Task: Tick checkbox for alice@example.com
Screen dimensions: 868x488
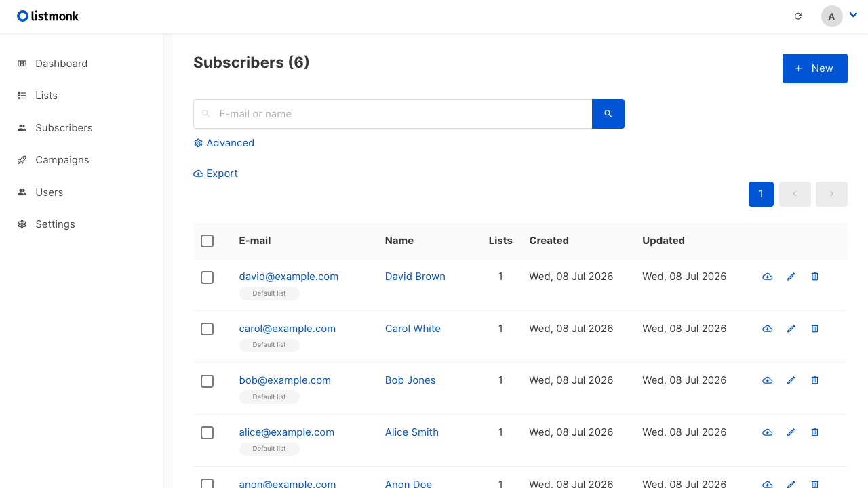Action: (208, 433)
